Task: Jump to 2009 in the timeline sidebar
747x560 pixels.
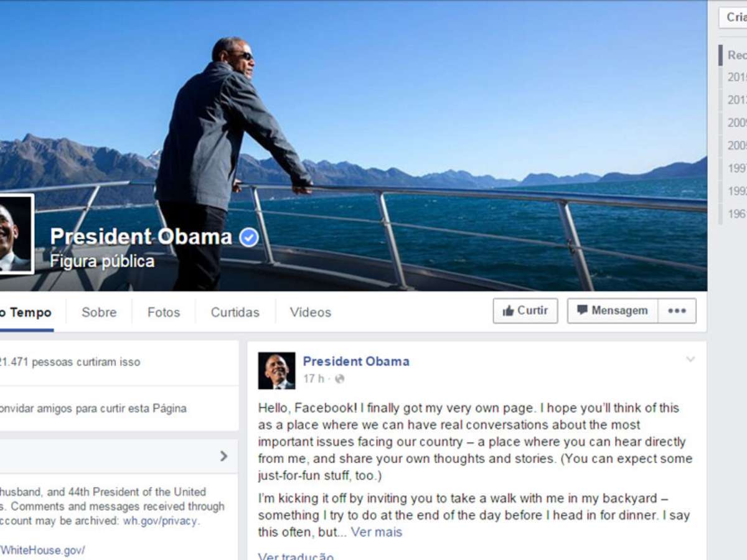Action: point(737,123)
